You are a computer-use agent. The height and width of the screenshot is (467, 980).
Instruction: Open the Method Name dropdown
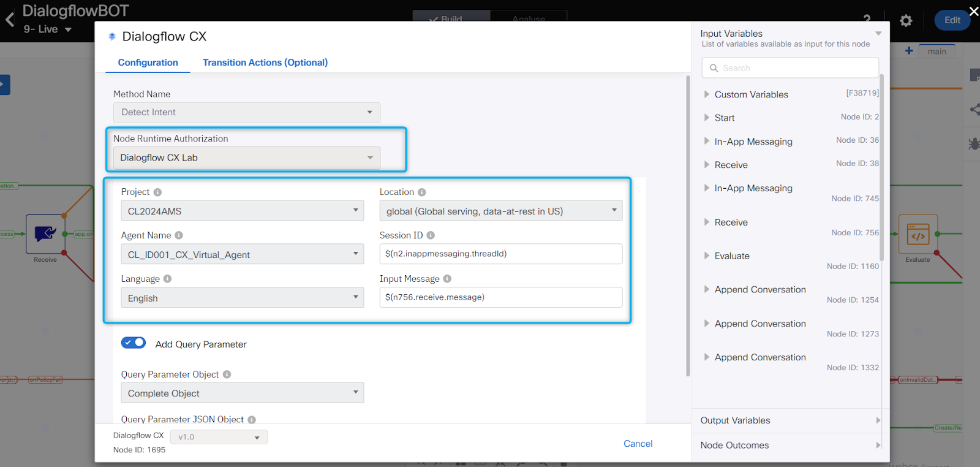pyautogui.click(x=247, y=112)
